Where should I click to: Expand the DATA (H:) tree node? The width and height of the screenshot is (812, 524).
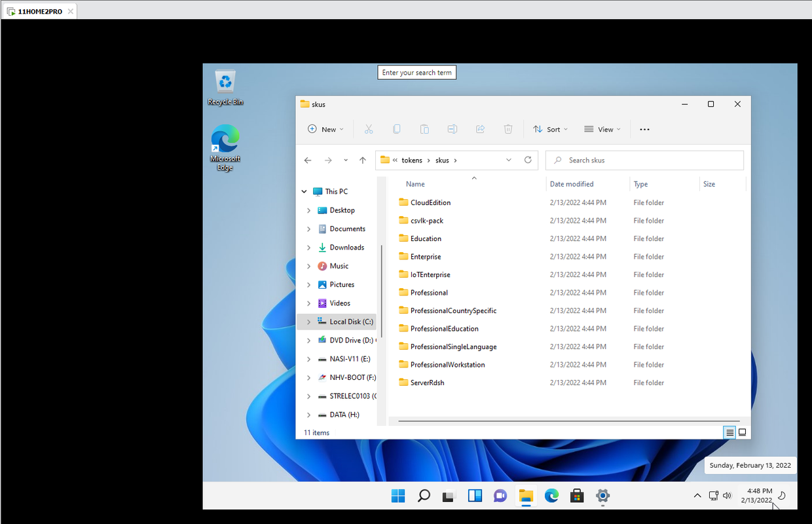[309, 415]
